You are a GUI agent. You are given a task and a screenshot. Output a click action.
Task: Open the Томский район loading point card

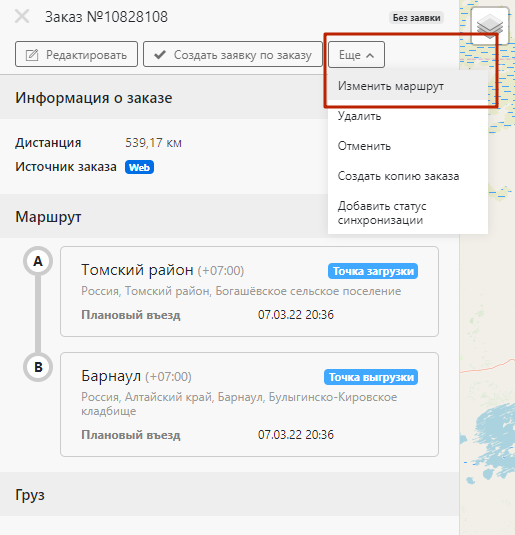click(x=249, y=292)
